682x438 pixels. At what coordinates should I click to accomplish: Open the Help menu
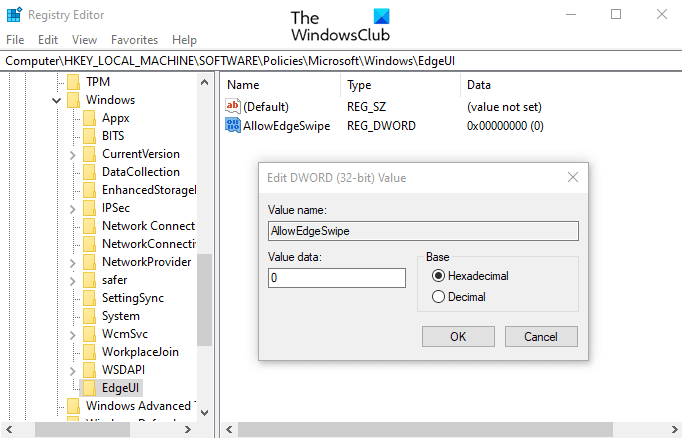tap(184, 40)
